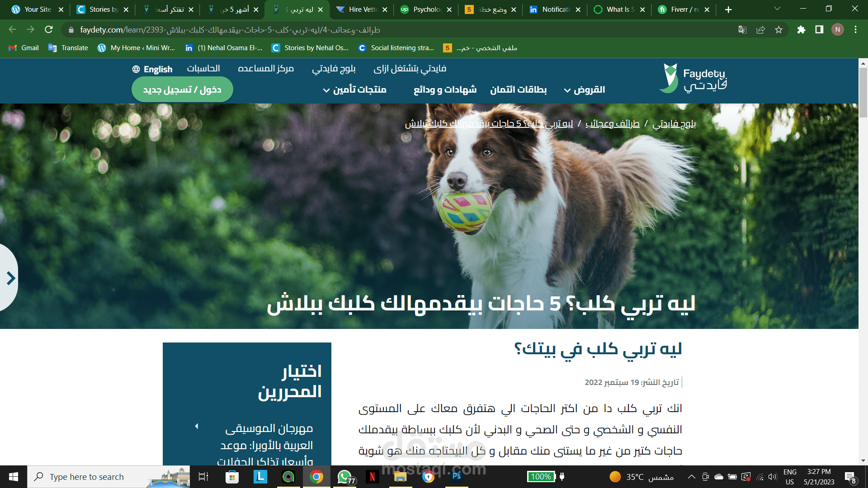Click the ENG US language indicator
This screenshot has height=488, width=868.
(x=790, y=477)
